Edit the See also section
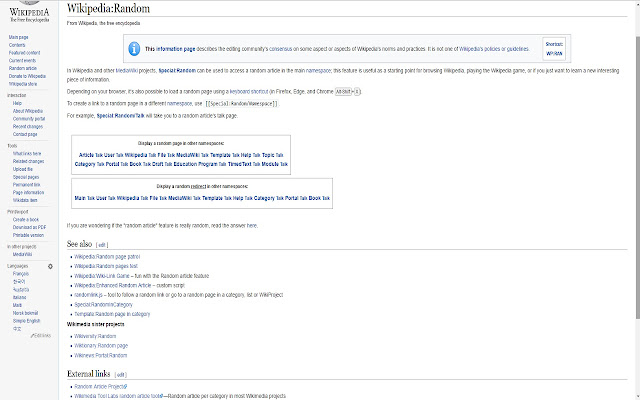640x400 pixels. click(102, 245)
